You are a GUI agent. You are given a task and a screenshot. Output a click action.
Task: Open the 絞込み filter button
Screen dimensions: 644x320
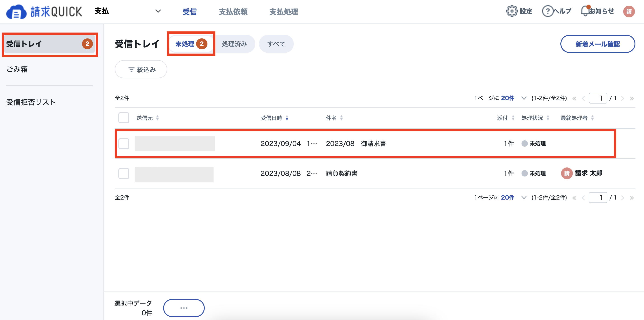point(141,69)
